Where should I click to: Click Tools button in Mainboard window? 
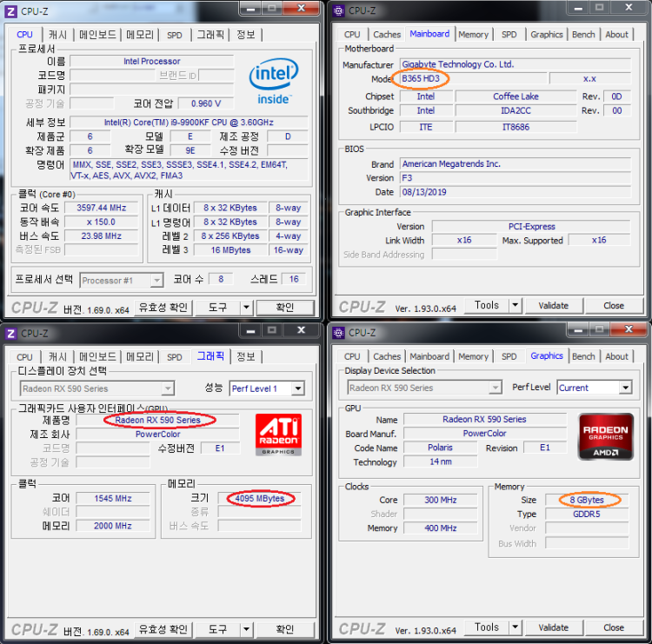point(487,306)
